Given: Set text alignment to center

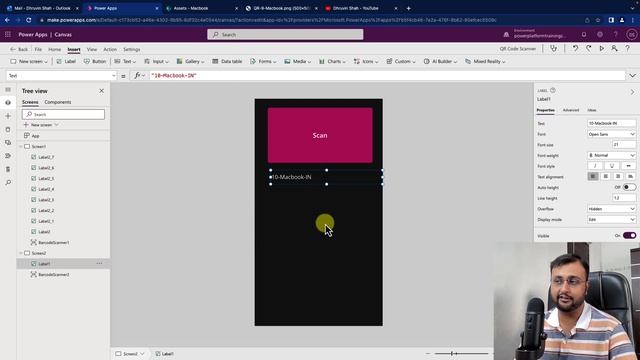Looking at the screenshot, I should coord(606,176).
